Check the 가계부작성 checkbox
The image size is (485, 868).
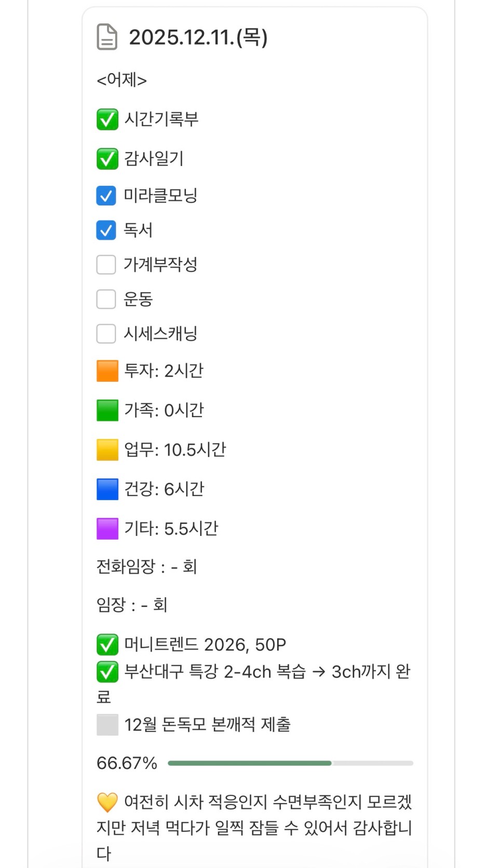click(x=106, y=265)
